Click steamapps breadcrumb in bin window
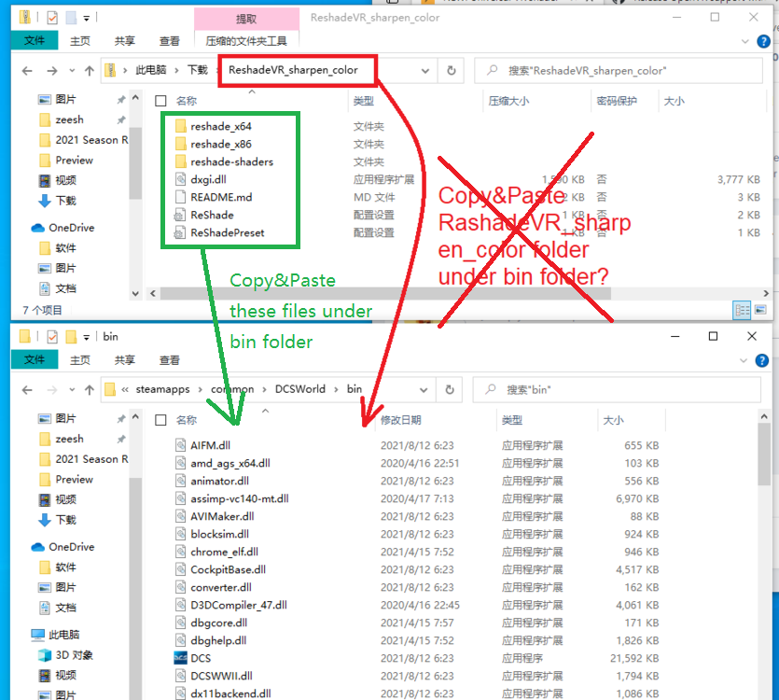The height and width of the screenshot is (700, 779). (x=163, y=389)
